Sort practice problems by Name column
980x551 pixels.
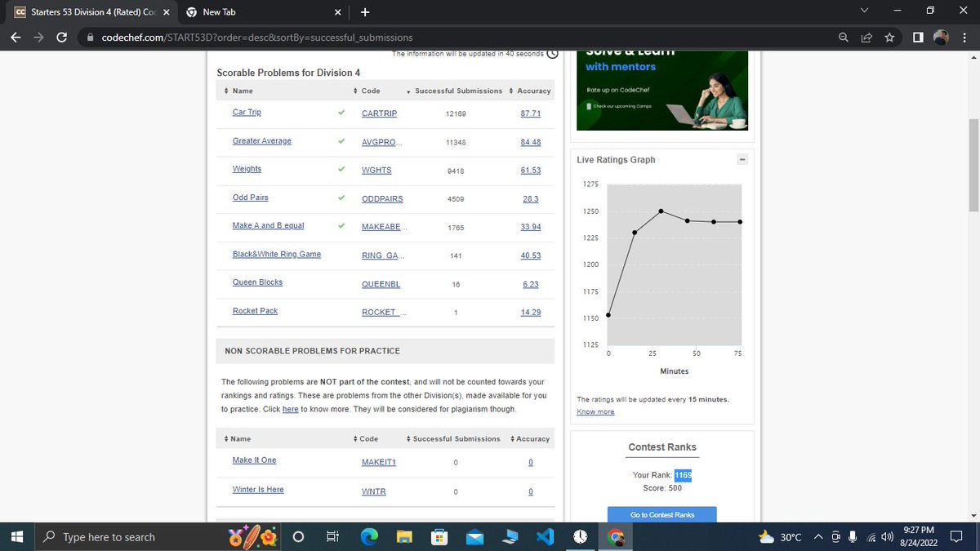tap(238, 438)
